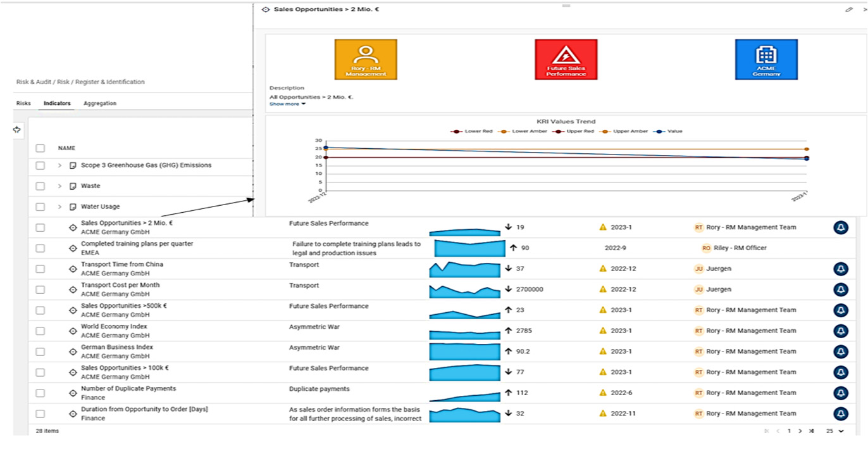Open the page size 25 dropdown

(x=835, y=431)
